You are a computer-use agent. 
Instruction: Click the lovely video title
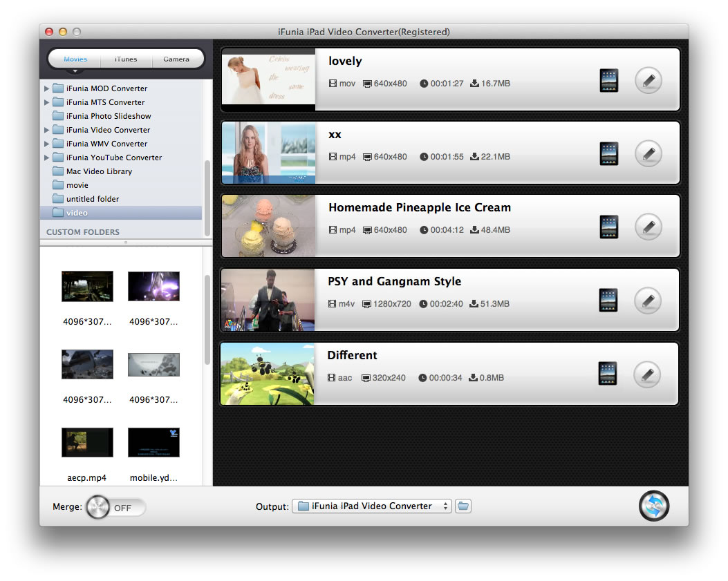[345, 61]
